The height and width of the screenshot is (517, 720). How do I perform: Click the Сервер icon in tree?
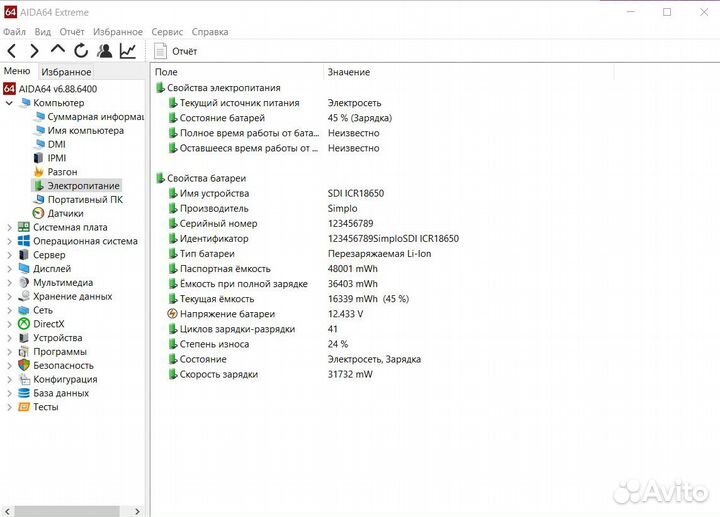(24, 254)
